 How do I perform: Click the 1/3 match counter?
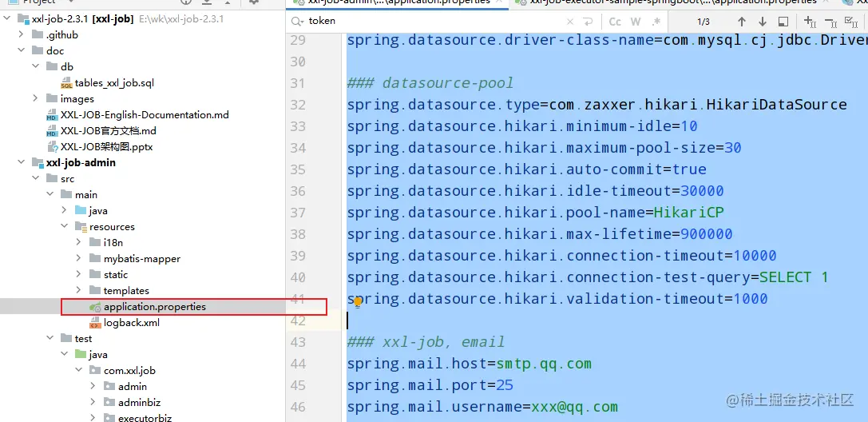(x=703, y=22)
